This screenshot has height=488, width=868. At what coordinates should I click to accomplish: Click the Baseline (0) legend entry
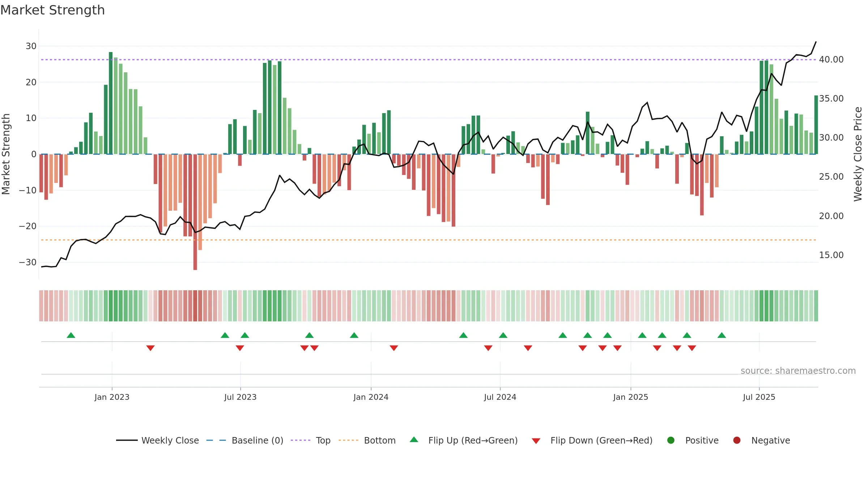pyautogui.click(x=245, y=440)
